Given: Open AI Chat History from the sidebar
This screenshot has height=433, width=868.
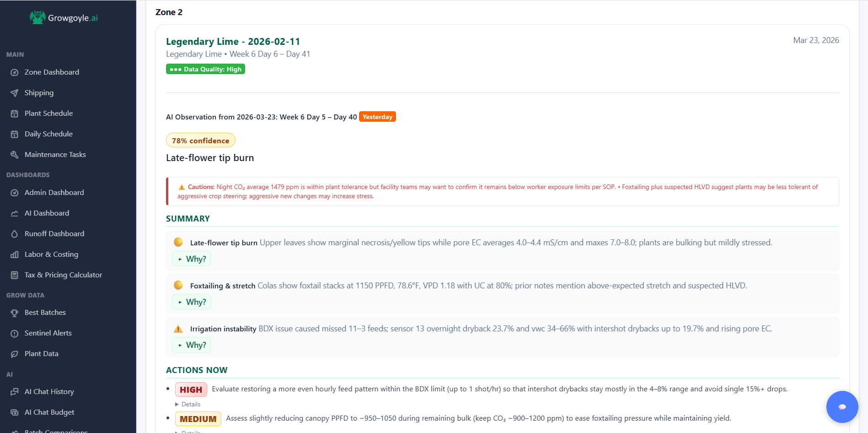Looking at the screenshot, I should (x=49, y=391).
